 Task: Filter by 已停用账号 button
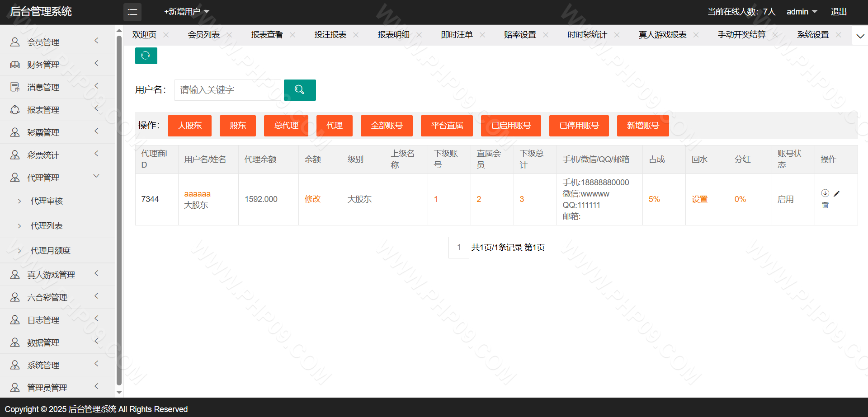point(579,126)
